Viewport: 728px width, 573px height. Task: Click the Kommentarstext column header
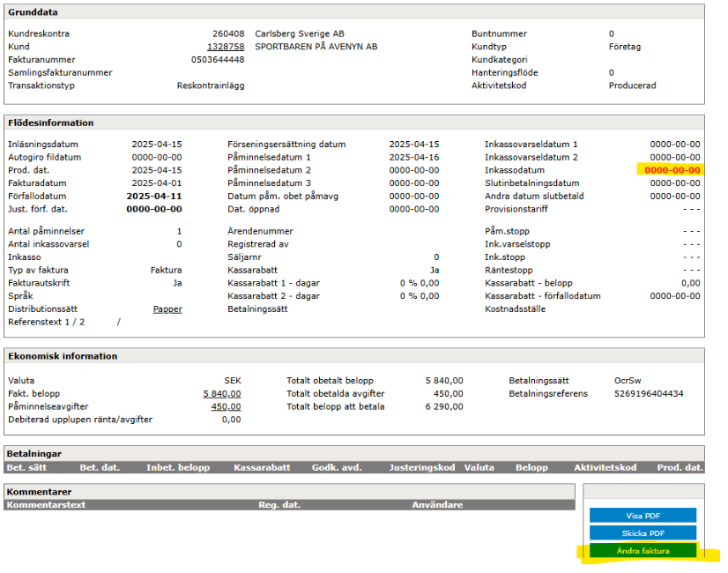[45, 505]
